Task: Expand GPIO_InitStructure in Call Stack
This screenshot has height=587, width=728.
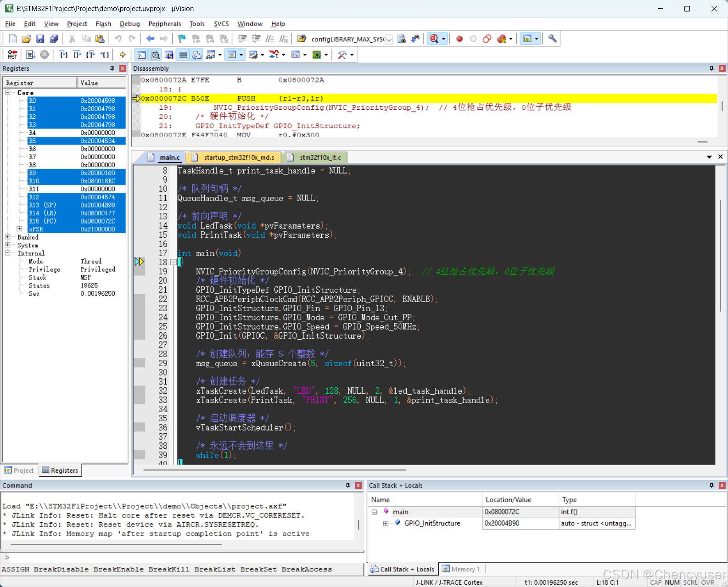Action: (386, 523)
